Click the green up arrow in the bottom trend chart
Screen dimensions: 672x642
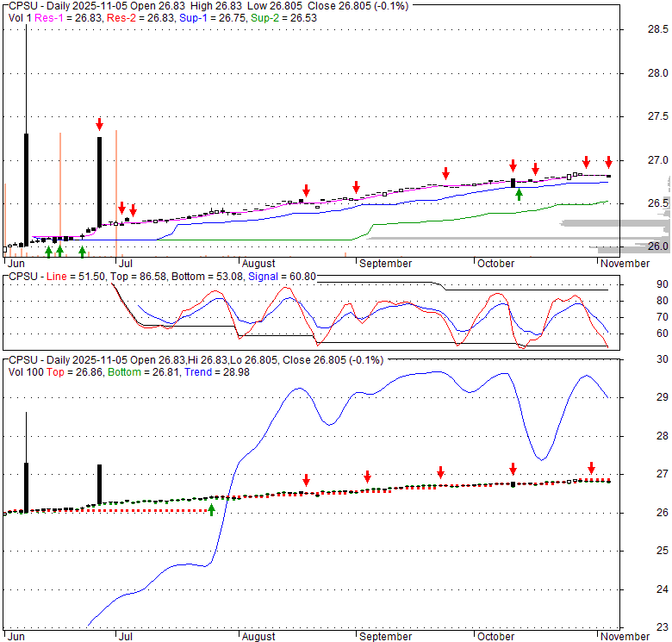[212, 509]
